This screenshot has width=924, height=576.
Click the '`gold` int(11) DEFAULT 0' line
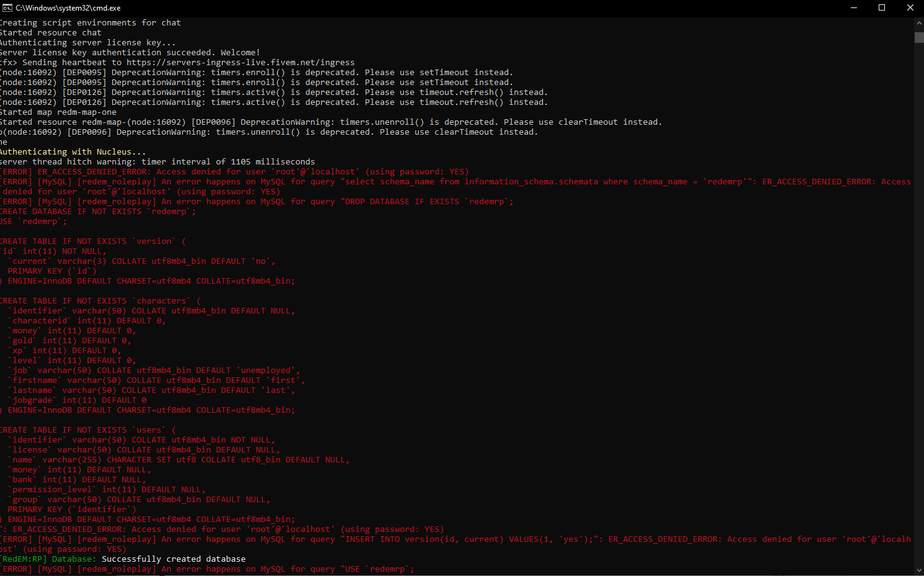[70, 341]
